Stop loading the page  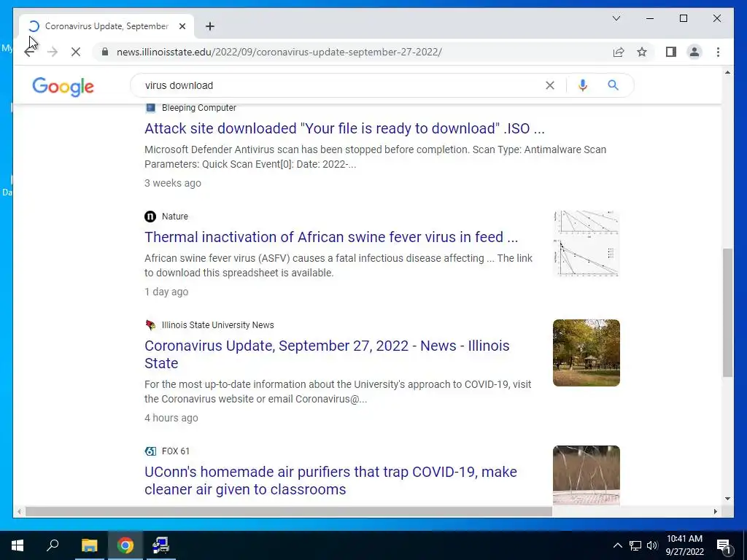[x=76, y=52]
